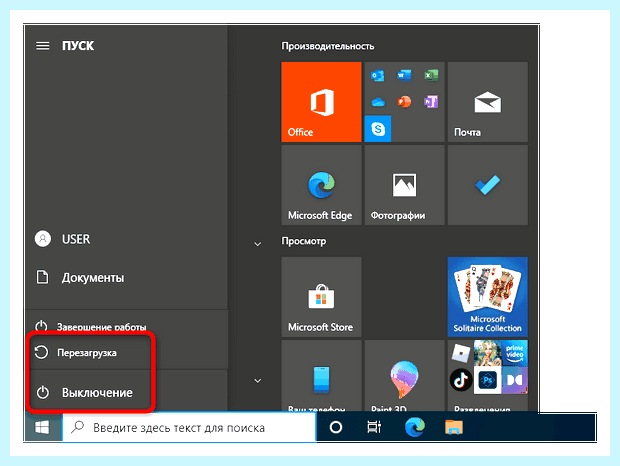Launch Outlook from the Office apps folder

pyautogui.click(x=378, y=75)
